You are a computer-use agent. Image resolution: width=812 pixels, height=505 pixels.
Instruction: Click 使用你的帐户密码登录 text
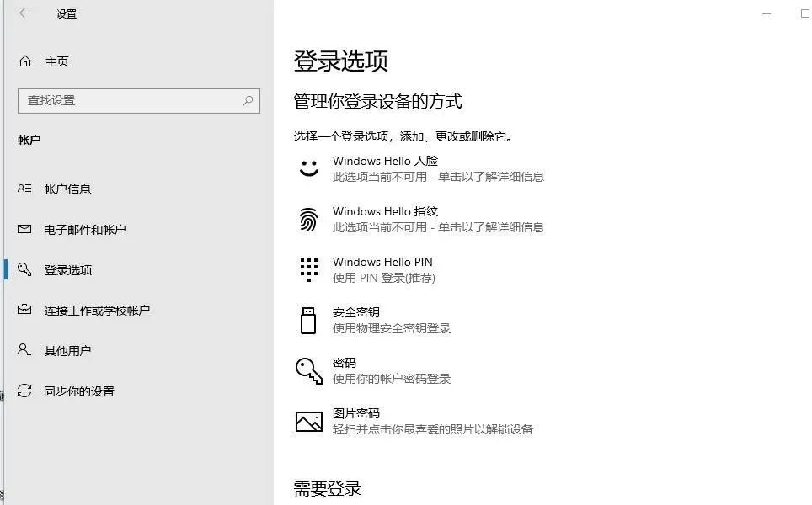pyautogui.click(x=392, y=379)
